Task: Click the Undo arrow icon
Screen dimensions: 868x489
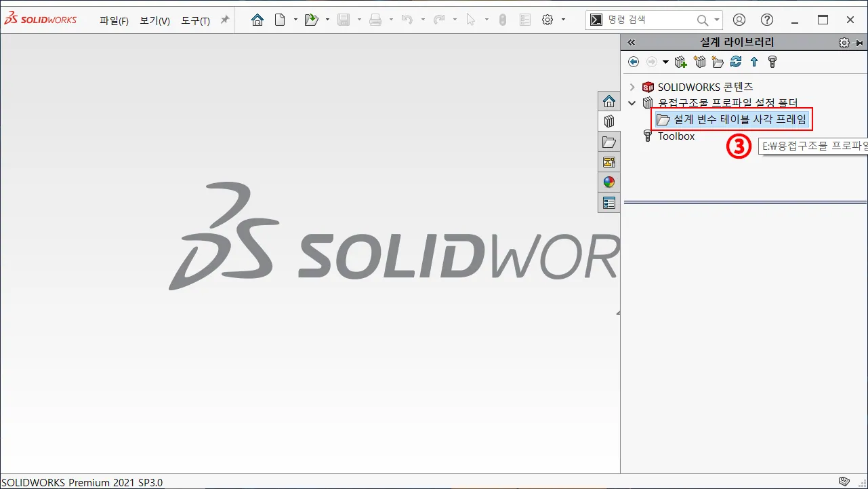Action: coord(407,20)
